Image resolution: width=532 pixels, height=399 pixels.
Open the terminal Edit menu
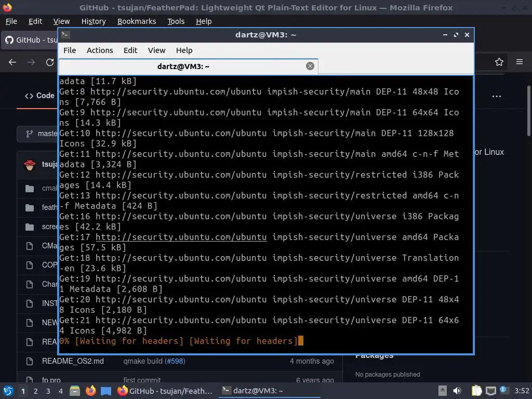coord(130,50)
